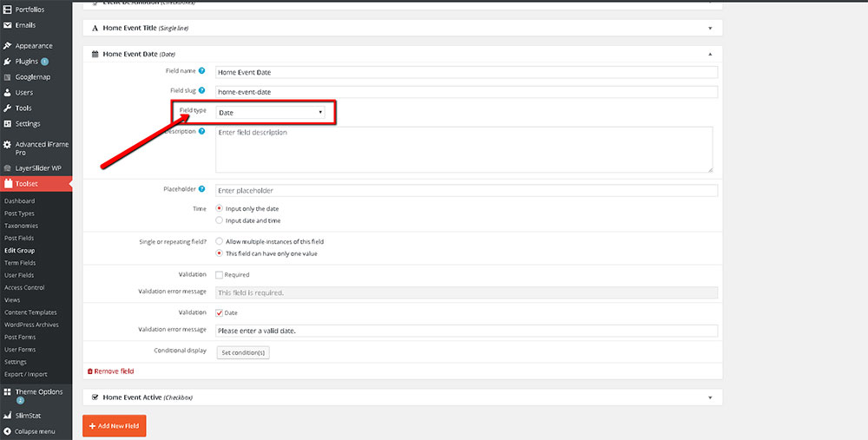Click the Placeholder help icon

pos(202,188)
